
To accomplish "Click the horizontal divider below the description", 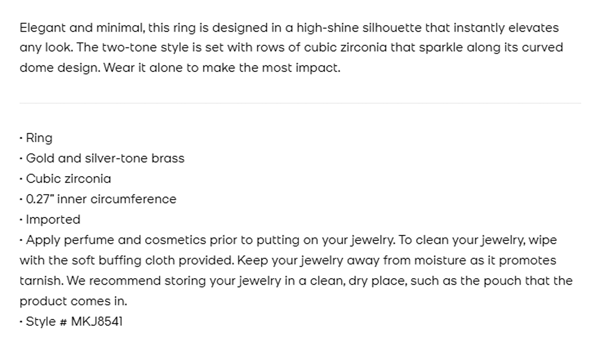I will (300, 103).
